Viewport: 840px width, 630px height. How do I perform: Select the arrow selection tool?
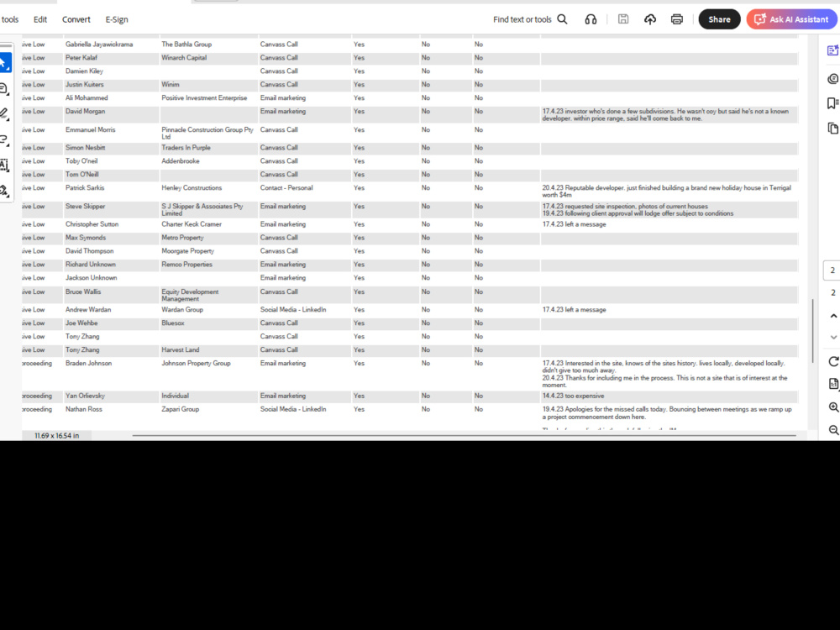pyautogui.click(x=5, y=63)
